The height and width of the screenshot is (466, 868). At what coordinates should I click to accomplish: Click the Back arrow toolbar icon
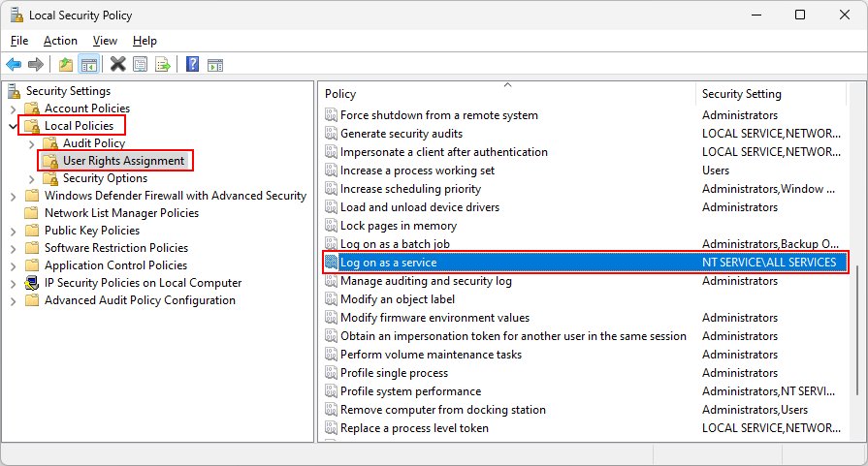click(x=14, y=65)
